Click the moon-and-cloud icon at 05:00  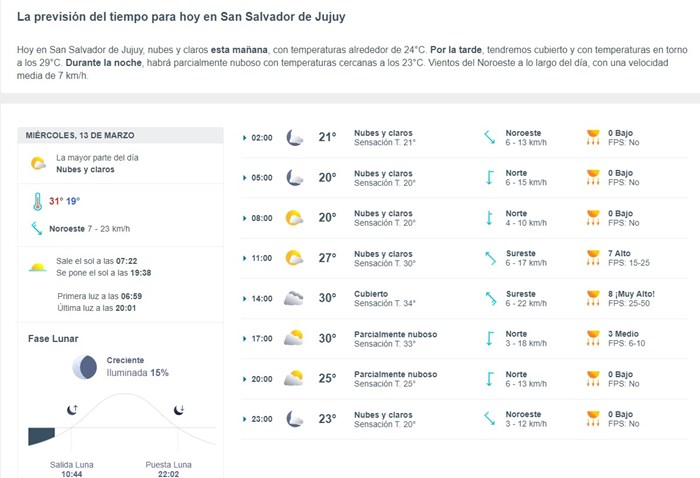click(x=294, y=178)
